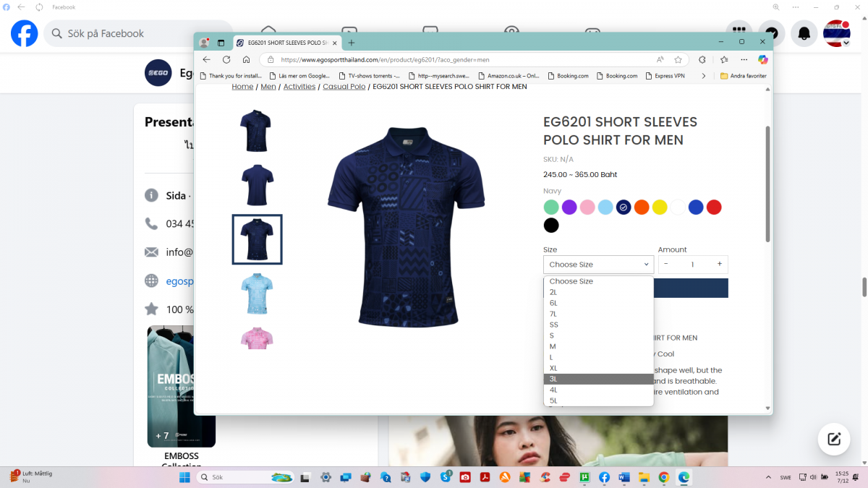Reload the egosportthailand product page
Viewport: 868px width, 488px height.
click(x=226, y=60)
